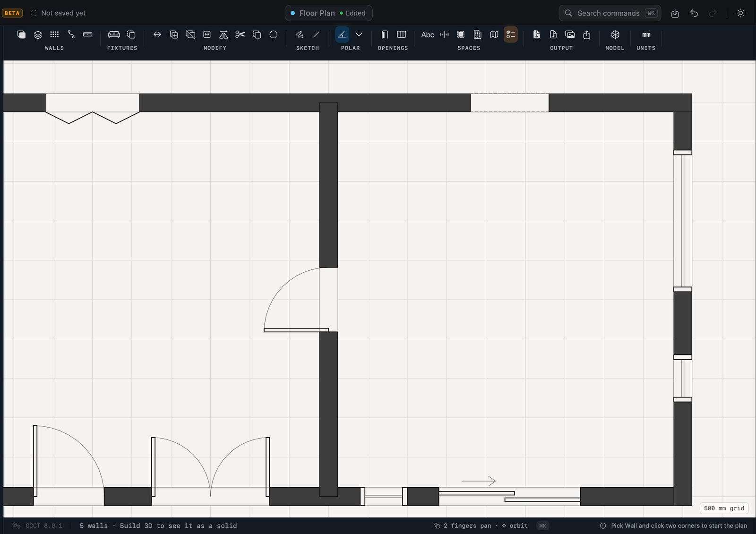Click the folded map icon in Spaces
This screenshot has width=756, height=534.
coord(494,34)
